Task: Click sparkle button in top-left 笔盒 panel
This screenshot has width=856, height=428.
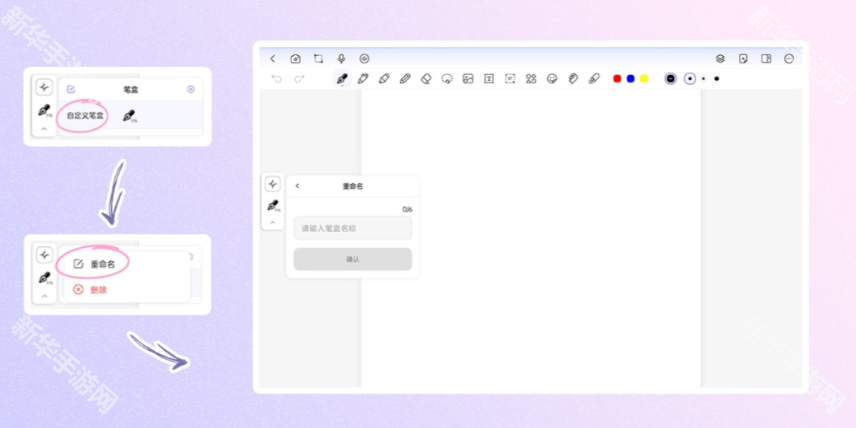Action: (x=44, y=87)
